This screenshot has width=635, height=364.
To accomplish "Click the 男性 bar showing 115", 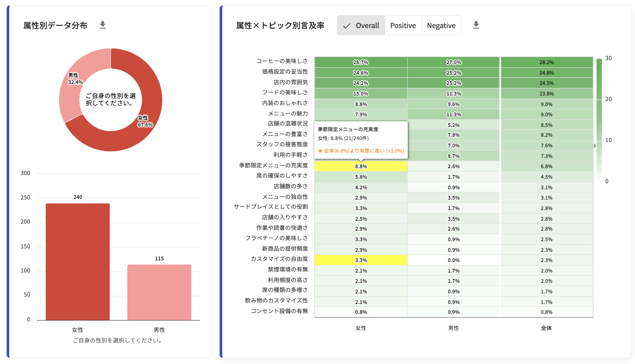I will point(159,292).
